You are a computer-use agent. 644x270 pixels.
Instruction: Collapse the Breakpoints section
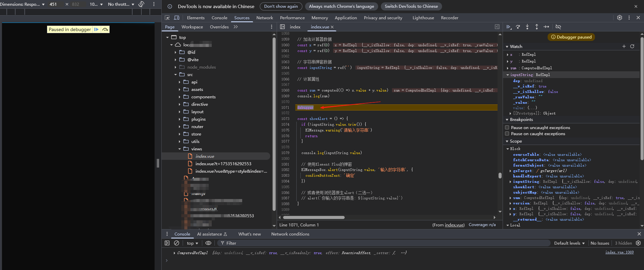(507, 120)
